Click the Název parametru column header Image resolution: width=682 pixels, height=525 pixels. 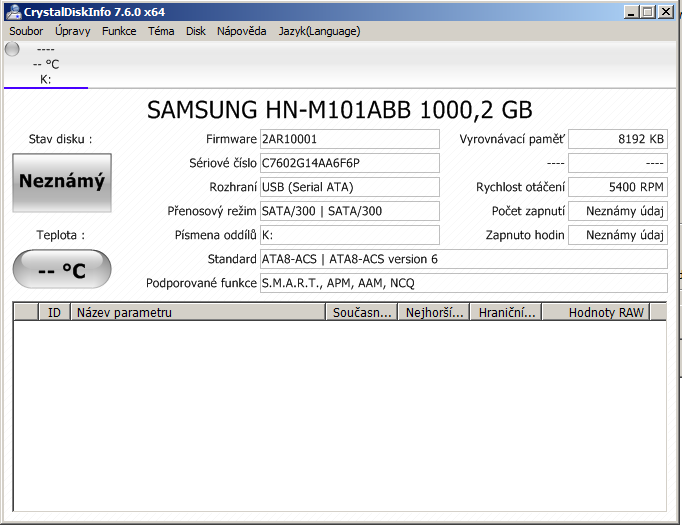tap(198, 312)
